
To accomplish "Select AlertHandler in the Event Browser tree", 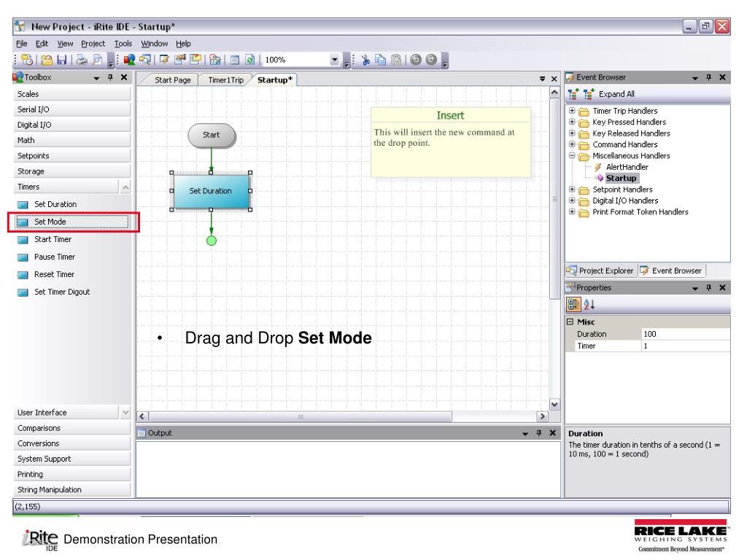I will [627, 167].
